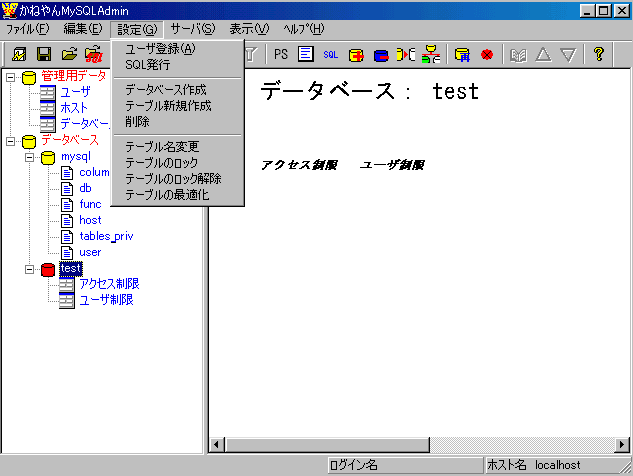Choose 削除 from the dropdown menu

pyautogui.click(x=178, y=122)
